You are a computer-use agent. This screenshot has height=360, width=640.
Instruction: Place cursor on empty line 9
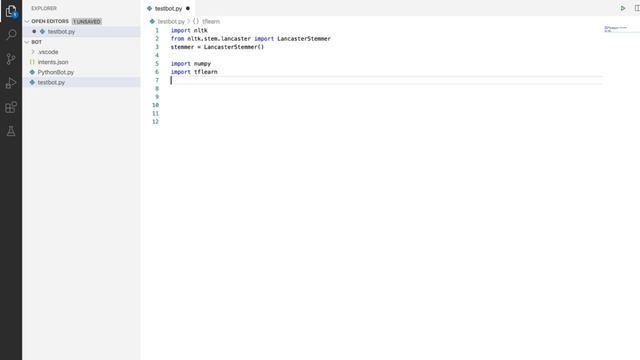click(x=386, y=97)
